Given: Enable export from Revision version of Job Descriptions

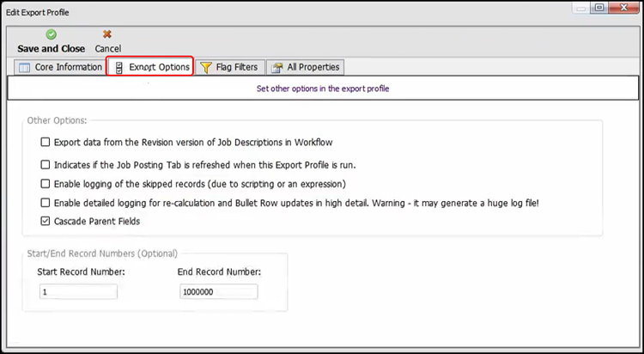Looking at the screenshot, I should (46, 143).
